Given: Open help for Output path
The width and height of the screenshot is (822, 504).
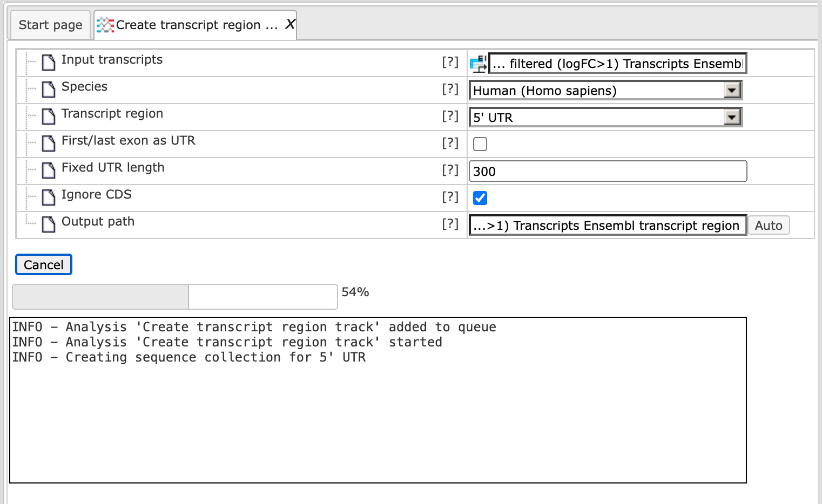Looking at the screenshot, I should coord(450,224).
